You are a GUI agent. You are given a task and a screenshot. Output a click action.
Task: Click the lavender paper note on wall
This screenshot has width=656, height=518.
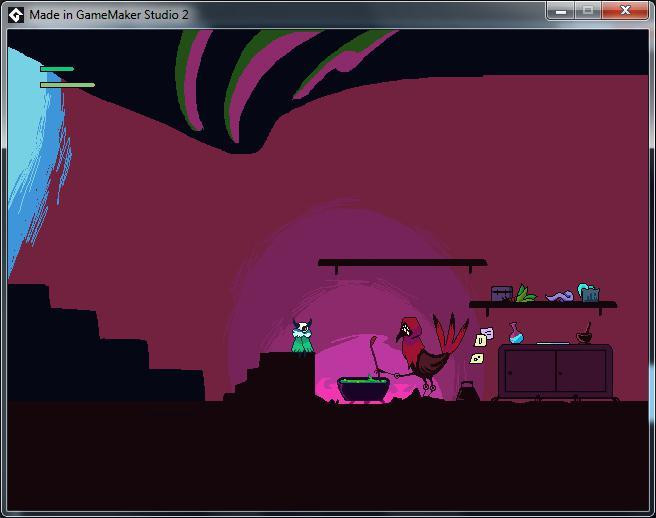click(487, 333)
